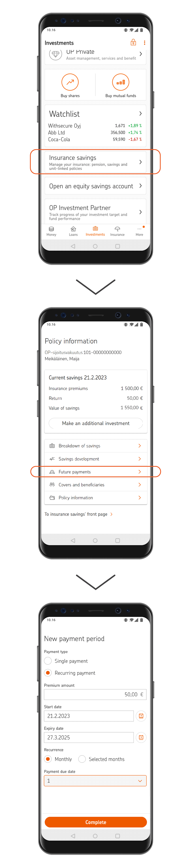Tap the Covers and beneficiaries icon

coord(52,484)
